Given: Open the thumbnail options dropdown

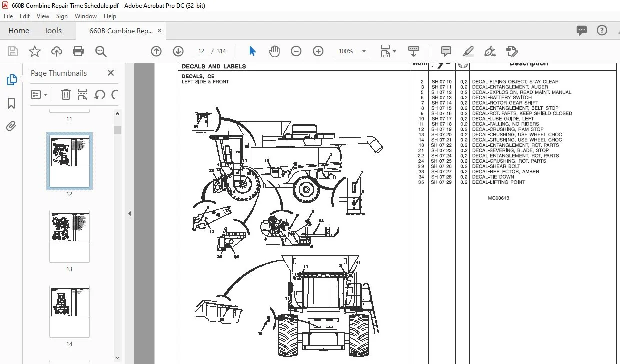Looking at the screenshot, I should coord(39,94).
